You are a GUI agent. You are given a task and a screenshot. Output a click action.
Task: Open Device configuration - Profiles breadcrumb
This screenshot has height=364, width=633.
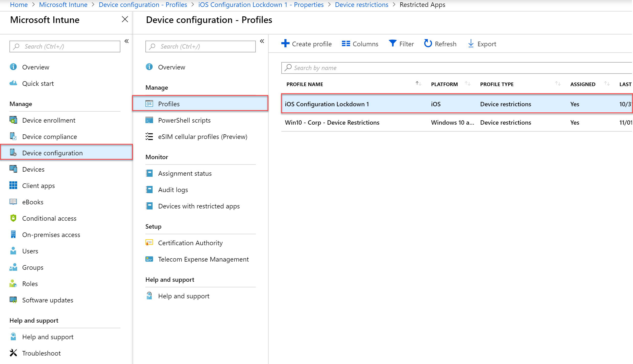click(143, 5)
